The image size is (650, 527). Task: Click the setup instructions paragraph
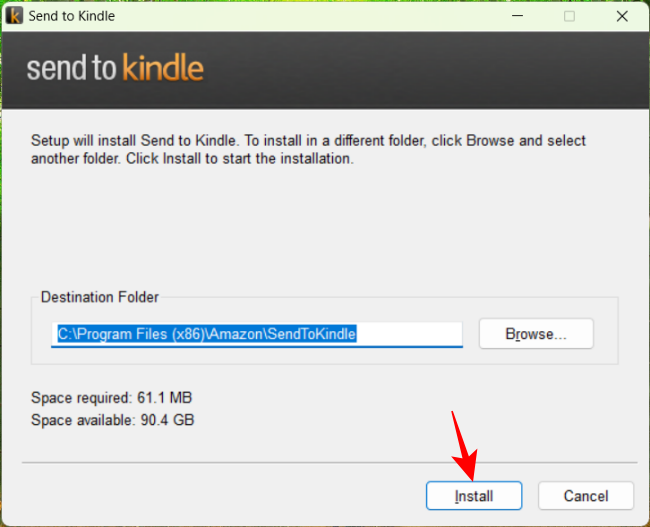coord(308,149)
